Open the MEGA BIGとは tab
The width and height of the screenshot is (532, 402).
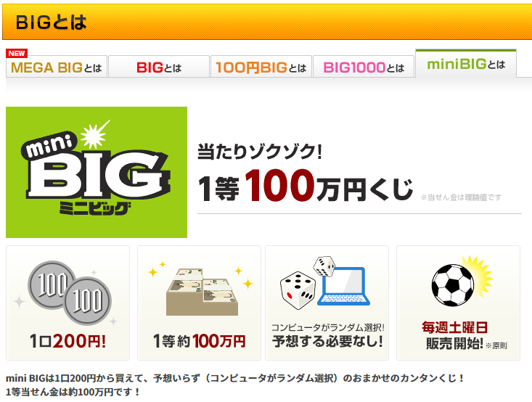pos(57,67)
